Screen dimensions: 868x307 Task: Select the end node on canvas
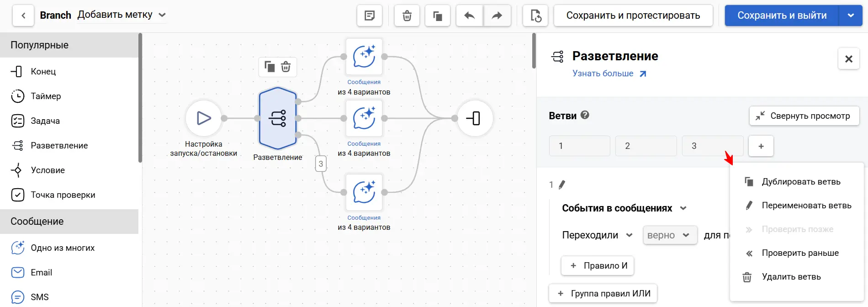click(474, 118)
